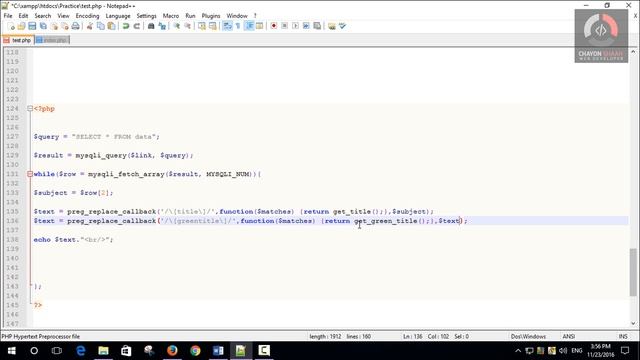Screen dimensions: 640x360
Task: Open the Language menu
Action: [118, 16]
